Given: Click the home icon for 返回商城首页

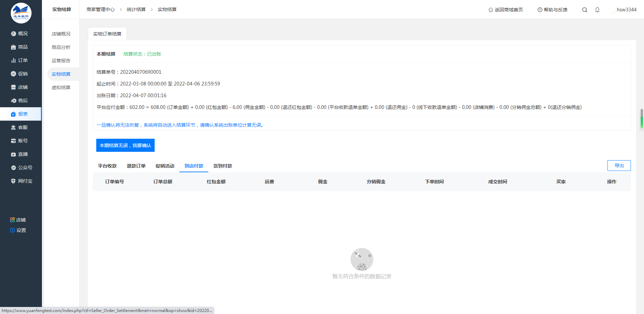Looking at the screenshot, I should tap(491, 10).
